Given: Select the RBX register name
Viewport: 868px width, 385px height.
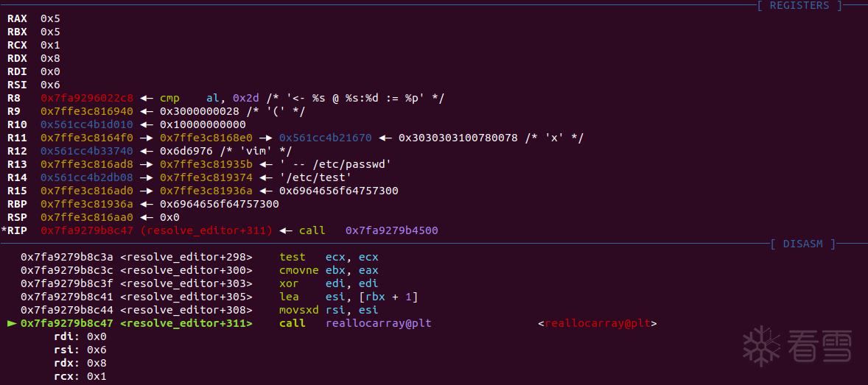Looking at the screenshot, I should click(17, 32).
